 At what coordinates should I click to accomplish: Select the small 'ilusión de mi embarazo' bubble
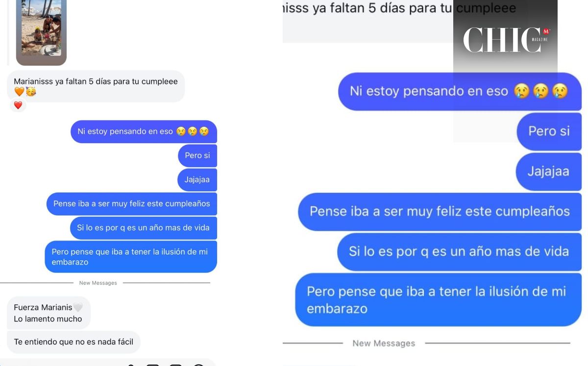point(131,257)
